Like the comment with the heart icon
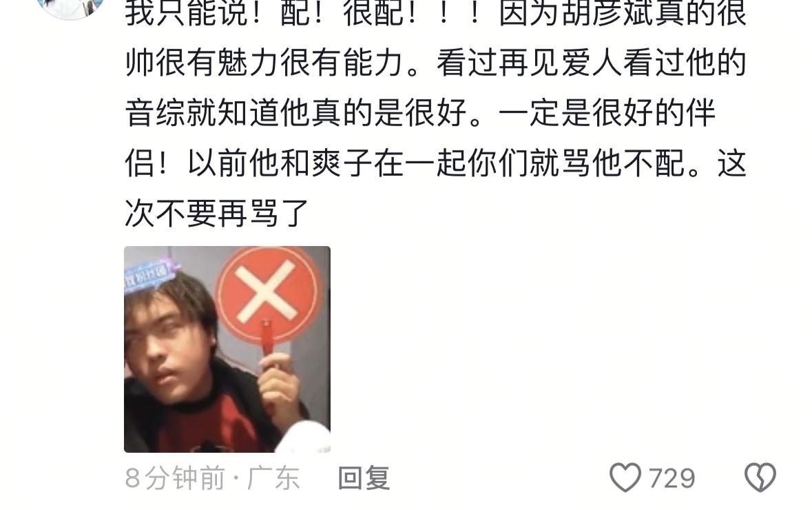Viewport: 812px width, 510px height. [625, 478]
